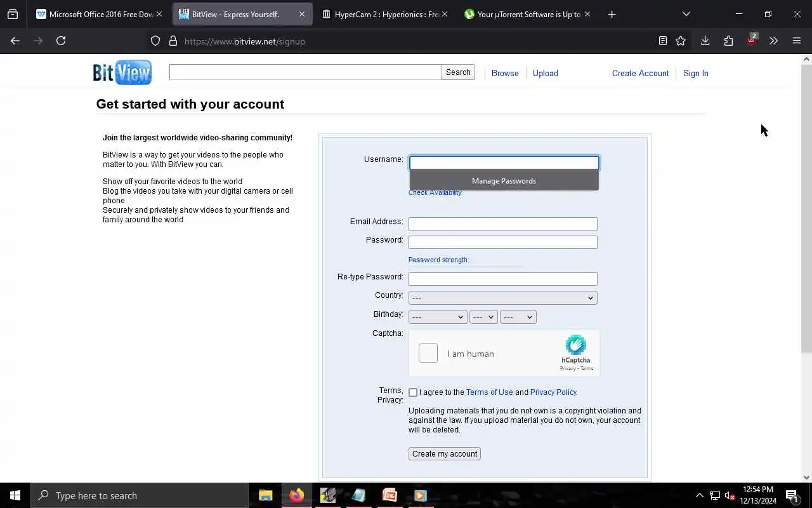Open the Privacy Policy link

[553, 392]
